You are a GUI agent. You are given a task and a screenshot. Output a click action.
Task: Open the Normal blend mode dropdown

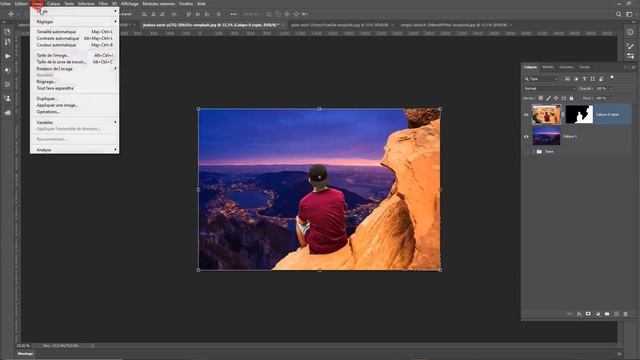549,89
